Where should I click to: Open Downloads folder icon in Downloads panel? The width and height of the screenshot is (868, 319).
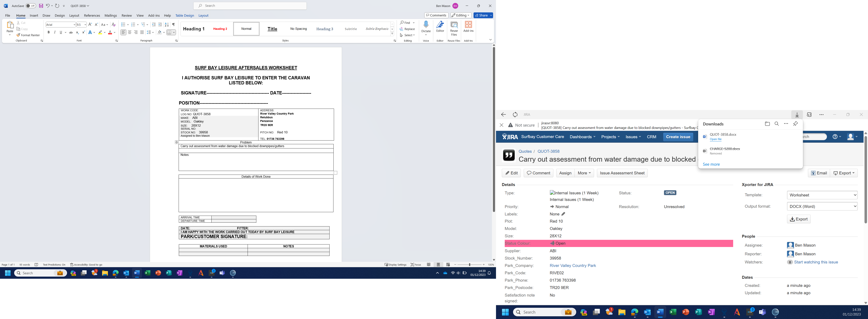pos(767,124)
